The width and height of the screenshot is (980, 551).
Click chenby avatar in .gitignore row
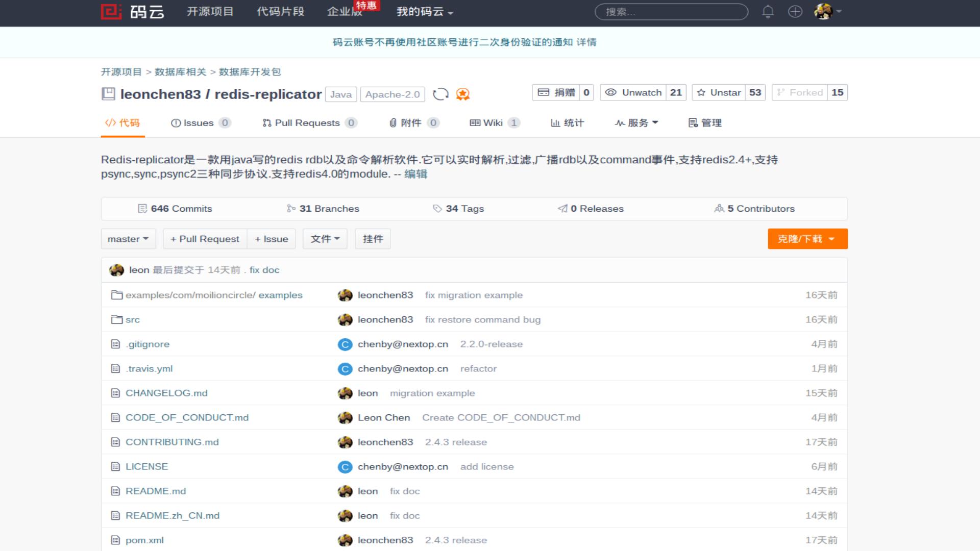(x=345, y=344)
